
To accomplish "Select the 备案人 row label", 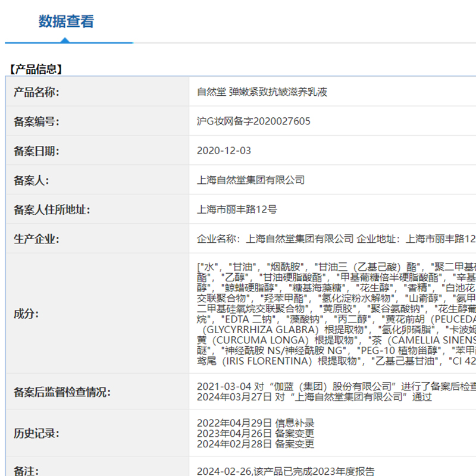I will [x=31, y=180].
